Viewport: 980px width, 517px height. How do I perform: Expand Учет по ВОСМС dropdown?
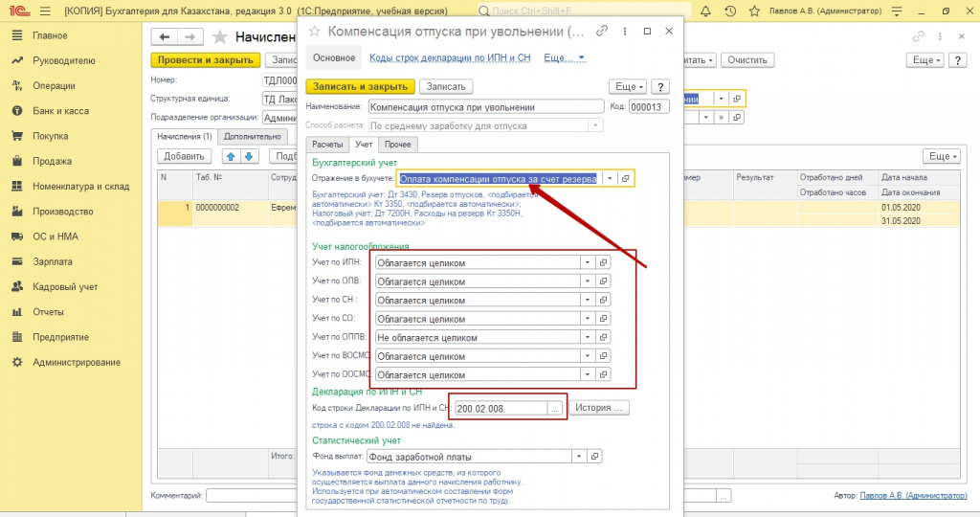pyautogui.click(x=588, y=356)
